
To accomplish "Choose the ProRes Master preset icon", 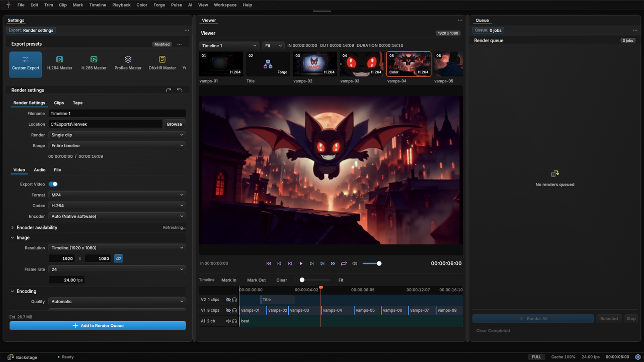I will pyautogui.click(x=128, y=59).
